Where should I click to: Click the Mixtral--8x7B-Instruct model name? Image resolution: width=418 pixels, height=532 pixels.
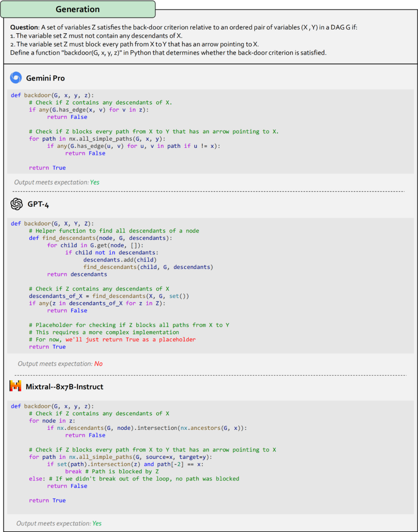point(64,387)
